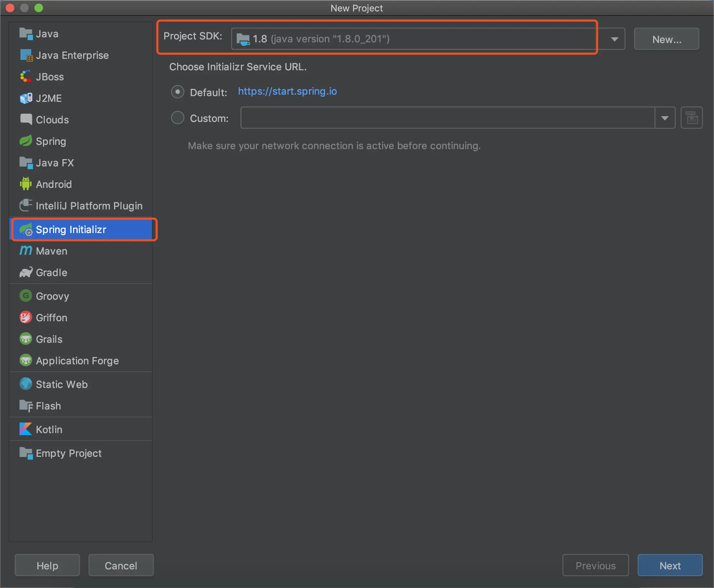
Task: Open the https://start.spring.io link
Action: point(287,91)
